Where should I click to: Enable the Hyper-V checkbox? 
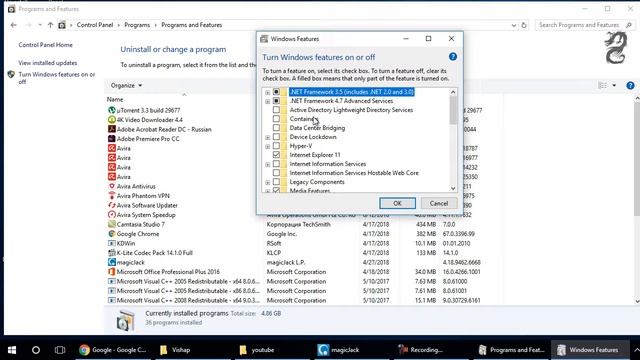276,146
